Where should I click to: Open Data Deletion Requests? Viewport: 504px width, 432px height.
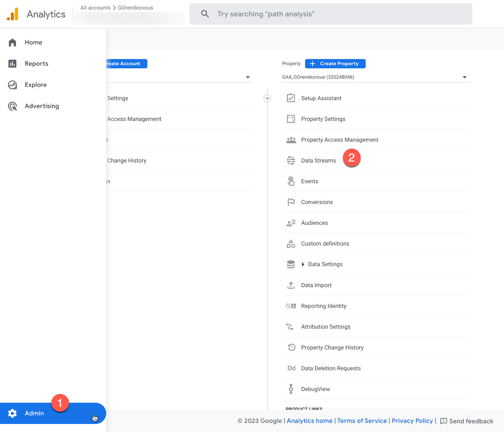(x=375, y=368)
